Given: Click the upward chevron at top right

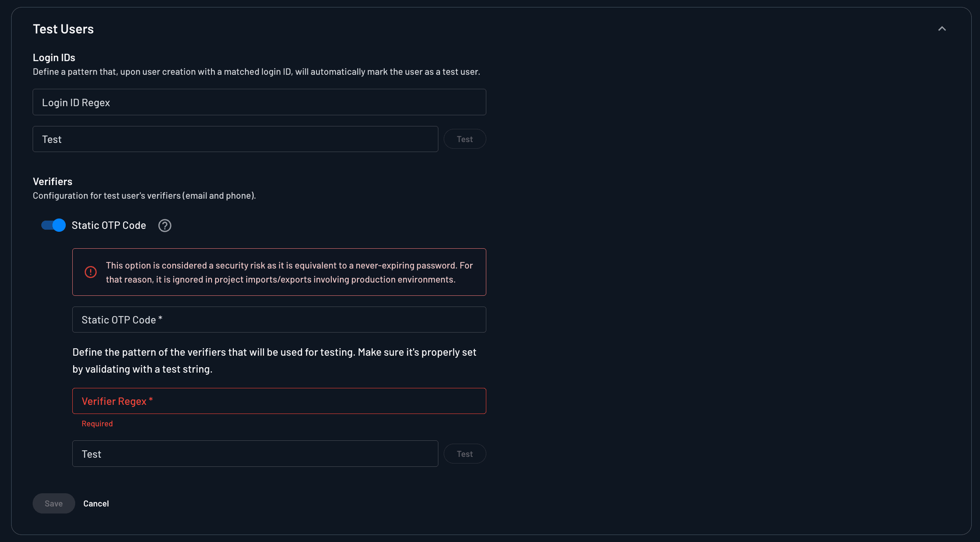Looking at the screenshot, I should point(942,28).
